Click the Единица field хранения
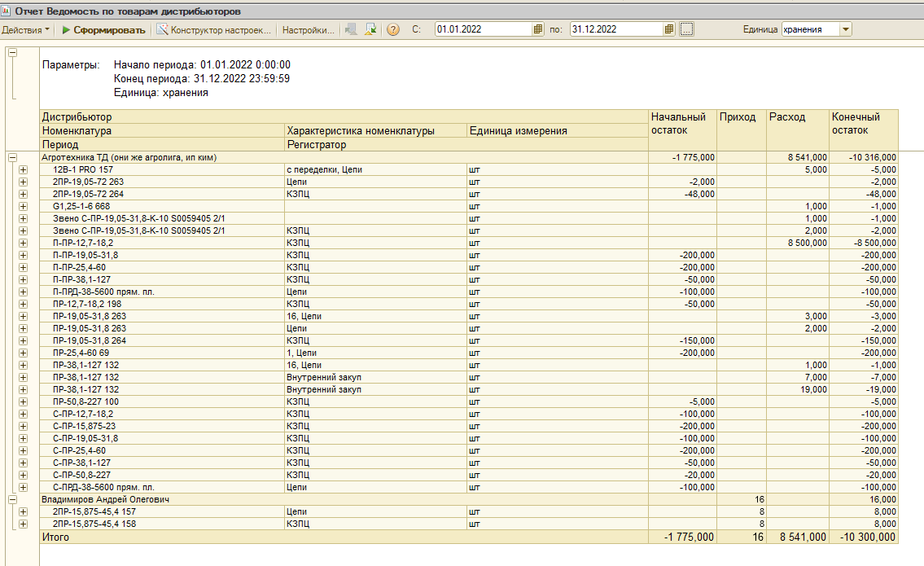 810,29
